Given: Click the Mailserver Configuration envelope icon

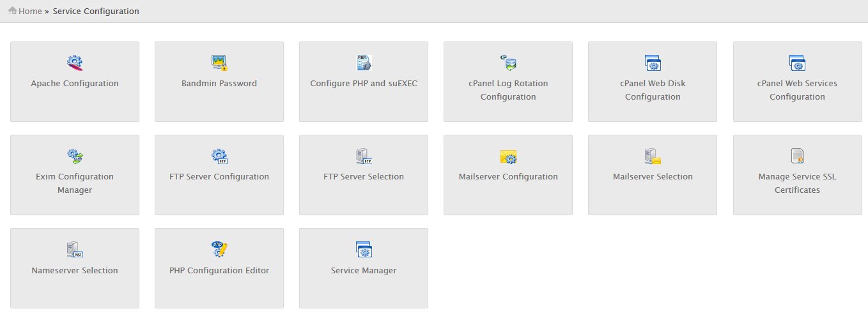Looking at the screenshot, I should 508,156.
